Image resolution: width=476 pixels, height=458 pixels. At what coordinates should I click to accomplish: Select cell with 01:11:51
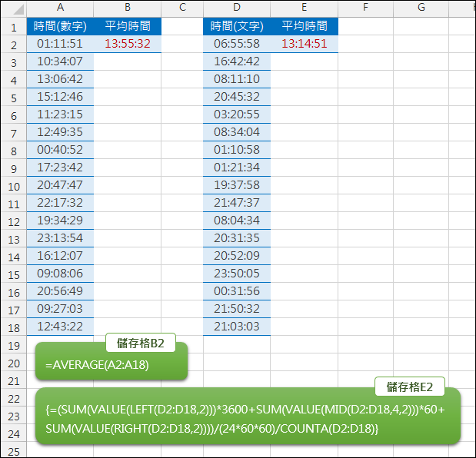[60, 44]
